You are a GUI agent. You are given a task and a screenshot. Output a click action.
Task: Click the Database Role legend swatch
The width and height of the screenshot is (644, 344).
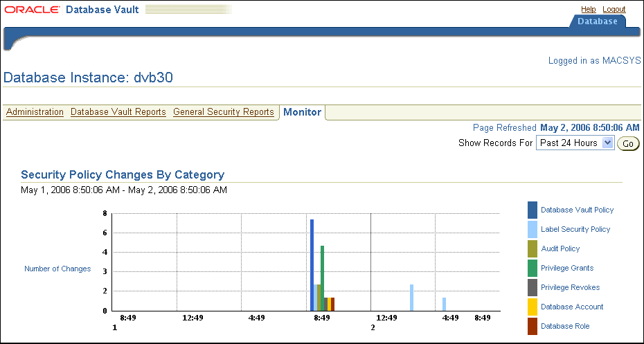[532, 326]
